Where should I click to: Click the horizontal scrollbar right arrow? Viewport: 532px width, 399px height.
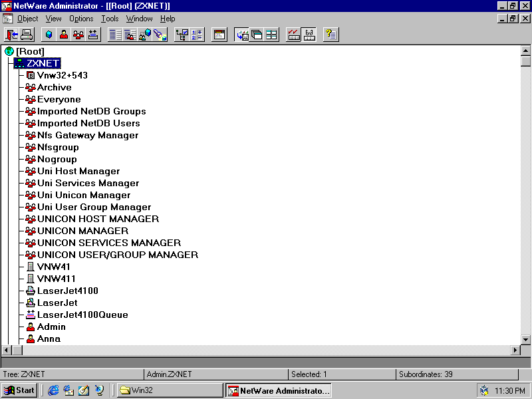coord(515,350)
